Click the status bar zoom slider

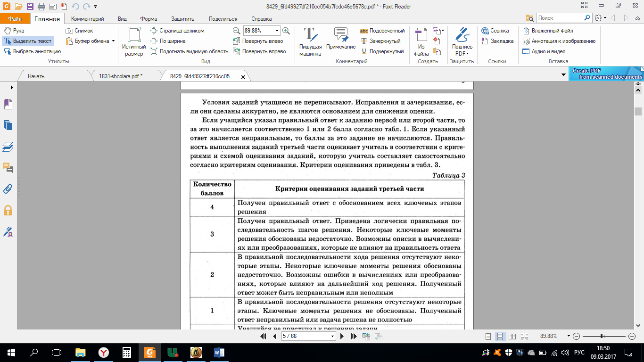[602, 336]
